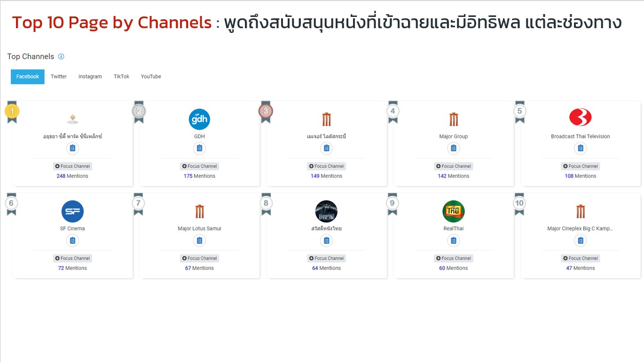Click the clipboard icon under Major Group
The width and height of the screenshot is (644, 362).
pyautogui.click(x=454, y=149)
